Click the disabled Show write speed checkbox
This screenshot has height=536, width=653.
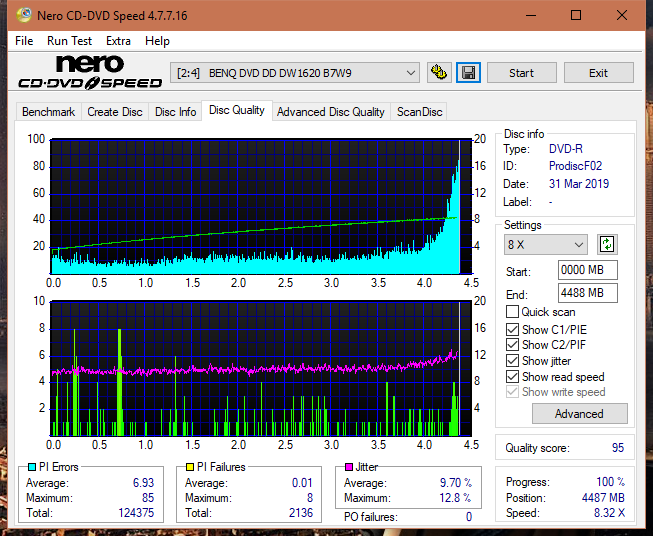click(x=512, y=392)
